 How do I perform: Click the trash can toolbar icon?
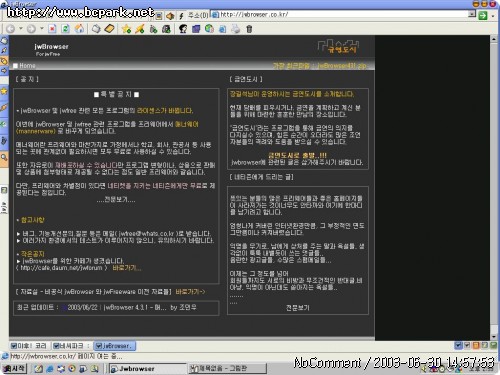pos(249,29)
